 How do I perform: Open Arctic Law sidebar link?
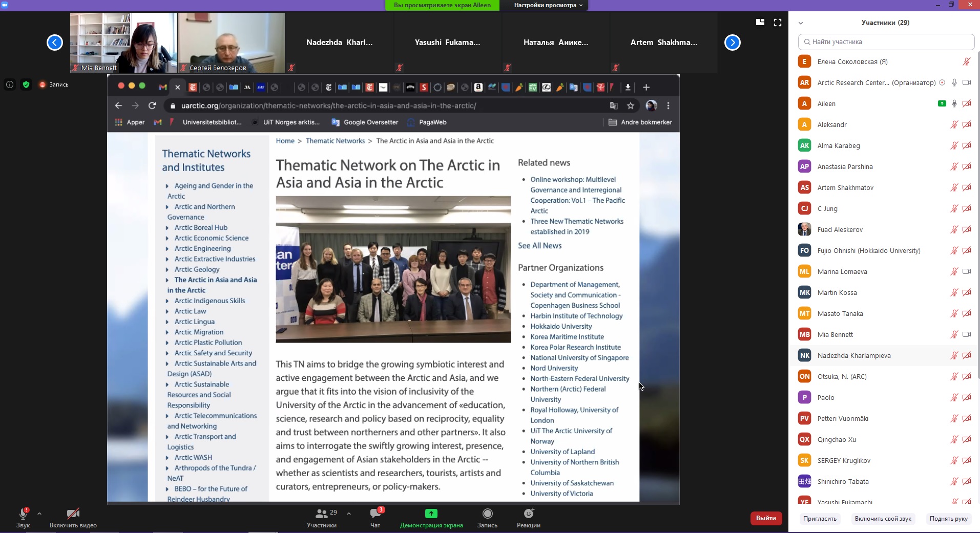(190, 311)
